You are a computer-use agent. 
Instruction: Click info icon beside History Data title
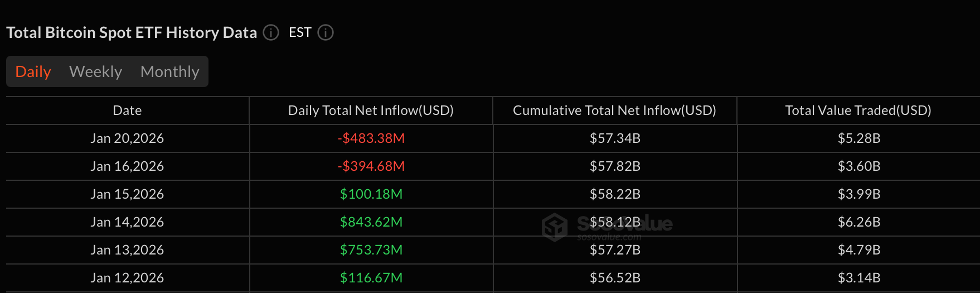[271, 33]
